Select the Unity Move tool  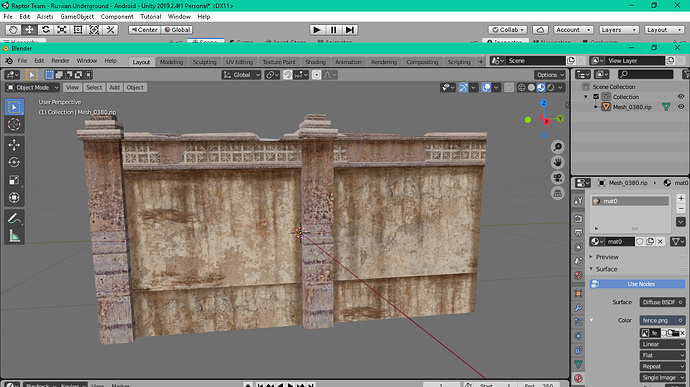[x=29, y=29]
